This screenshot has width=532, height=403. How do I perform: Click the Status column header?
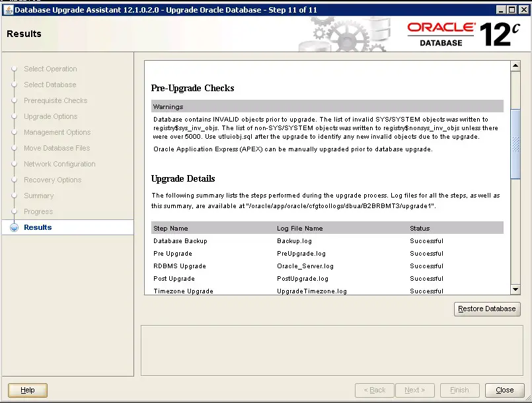[x=420, y=229]
